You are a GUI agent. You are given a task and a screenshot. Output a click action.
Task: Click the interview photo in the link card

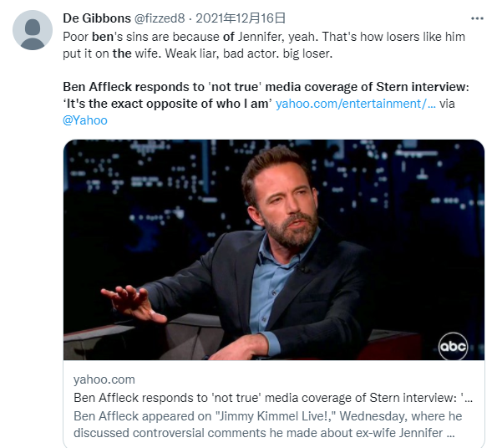click(x=274, y=250)
